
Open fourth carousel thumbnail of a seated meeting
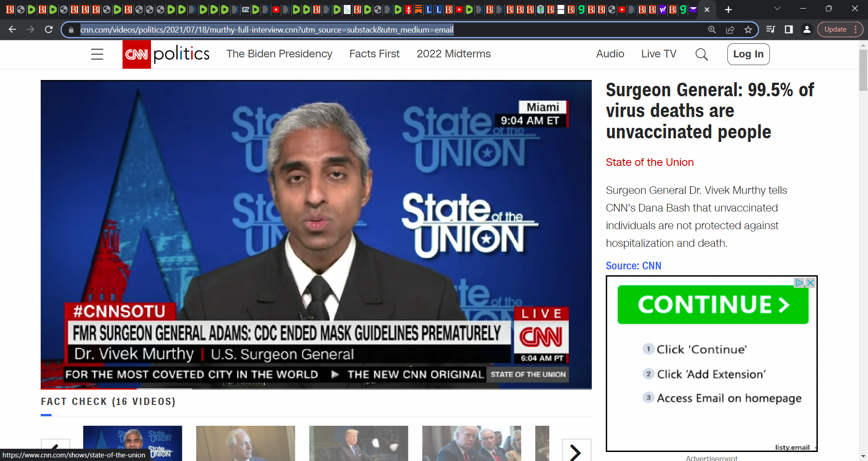472,443
